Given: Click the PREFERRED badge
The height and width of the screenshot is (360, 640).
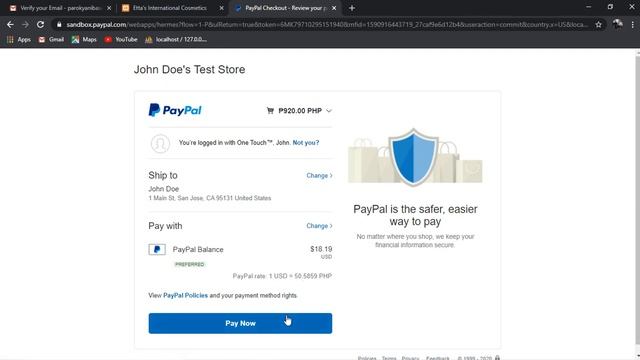Looking at the screenshot, I should click(189, 264).
